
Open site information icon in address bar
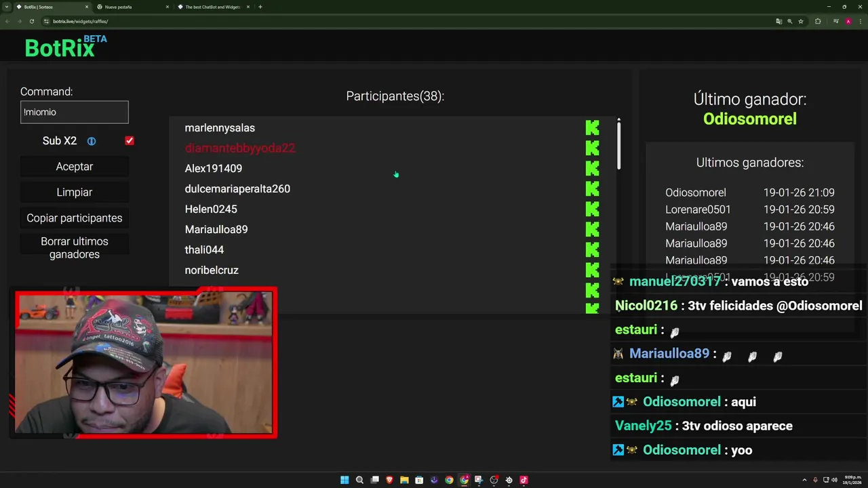coord(46,21)
